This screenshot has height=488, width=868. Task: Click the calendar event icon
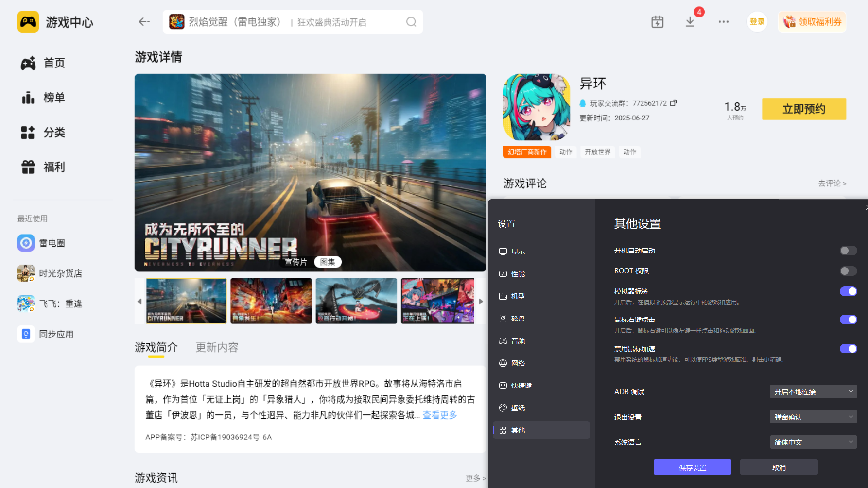[657, 21]
